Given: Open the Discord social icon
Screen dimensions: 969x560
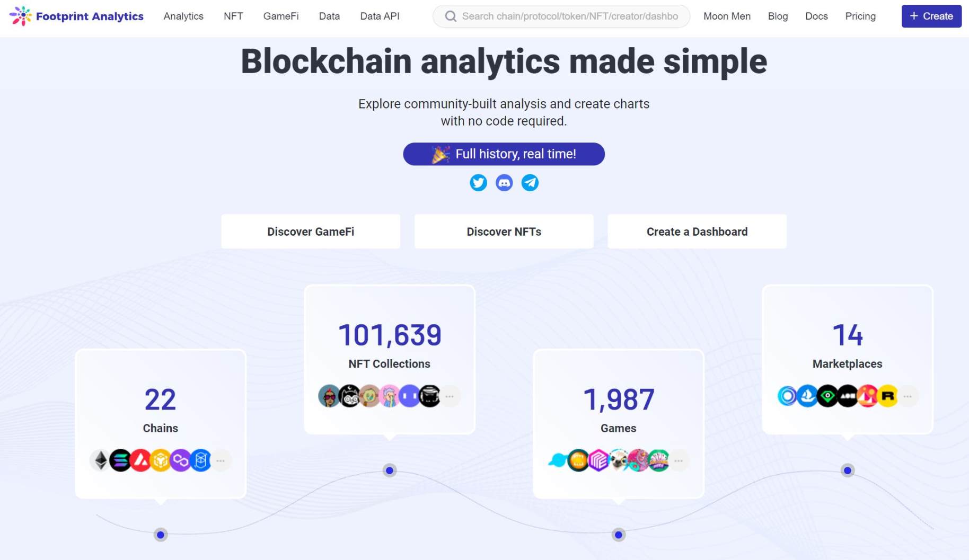Looking at the screenshot, I should click(504, 182).
